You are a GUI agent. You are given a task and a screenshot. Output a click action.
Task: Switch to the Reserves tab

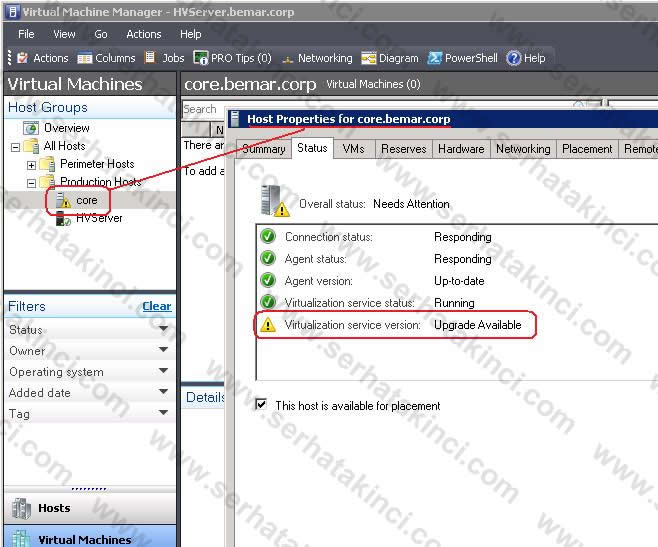click(x=404, y=149)
